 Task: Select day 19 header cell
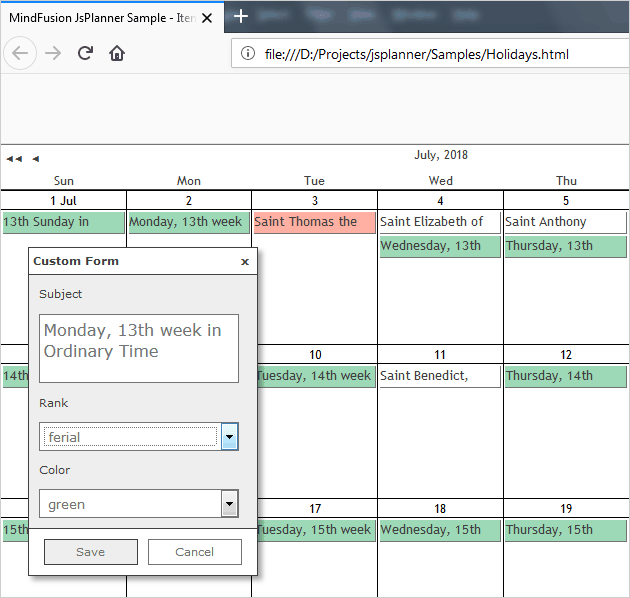[x=566, y=508]
